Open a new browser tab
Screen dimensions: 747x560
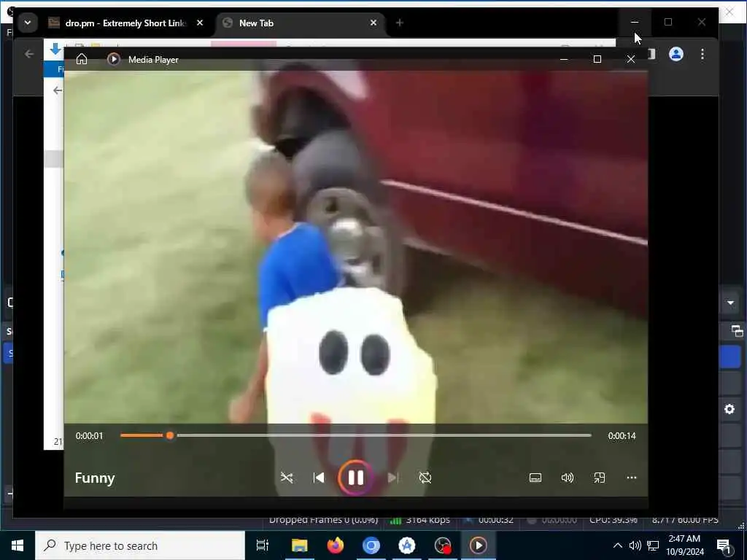point(400,23)
